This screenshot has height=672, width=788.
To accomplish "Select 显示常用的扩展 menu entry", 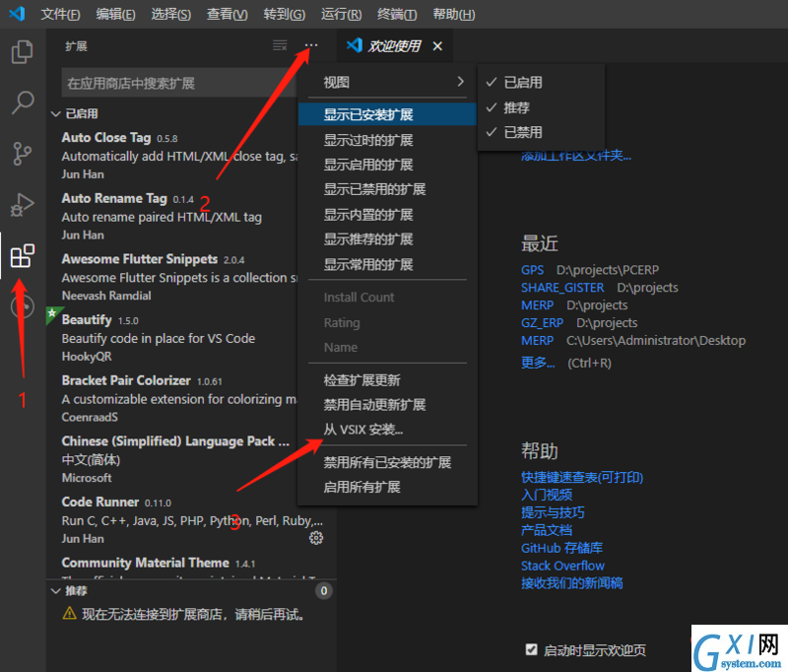I will pyautogui.click(x=387, y=264).
